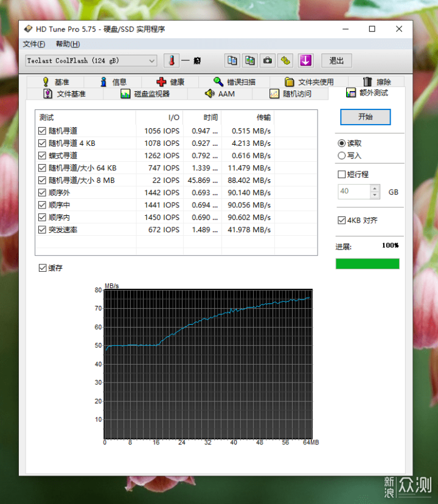Click the purple download arrow icon

[305, 60]
